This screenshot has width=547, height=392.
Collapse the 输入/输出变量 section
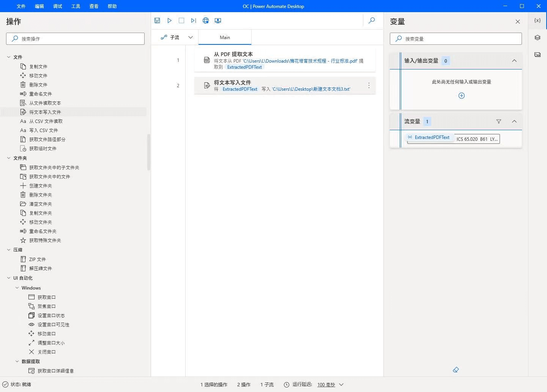(514, 61)
